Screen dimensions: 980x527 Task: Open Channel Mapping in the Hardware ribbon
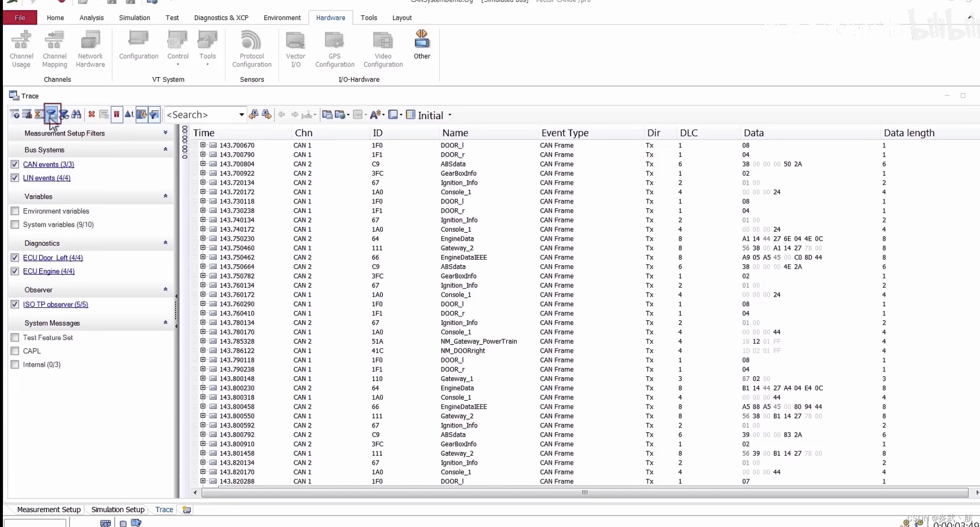(55, 49)
